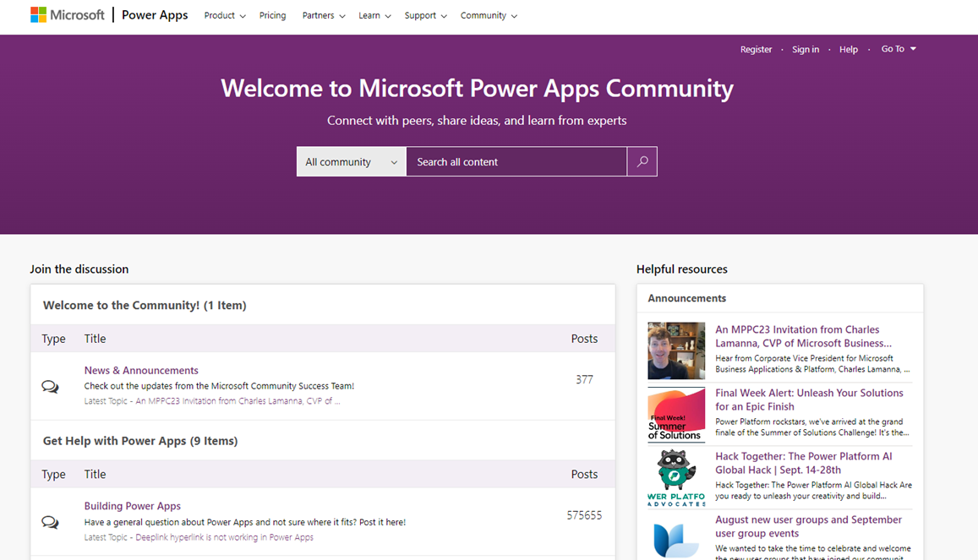The width and height of the screenshot is (978, 560).
Task: Open the Pricing page
Action: (x=272, y=15)
